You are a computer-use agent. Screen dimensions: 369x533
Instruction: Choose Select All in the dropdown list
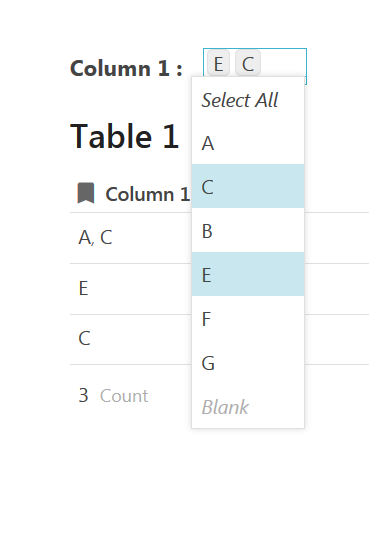[x=248, y=100]
